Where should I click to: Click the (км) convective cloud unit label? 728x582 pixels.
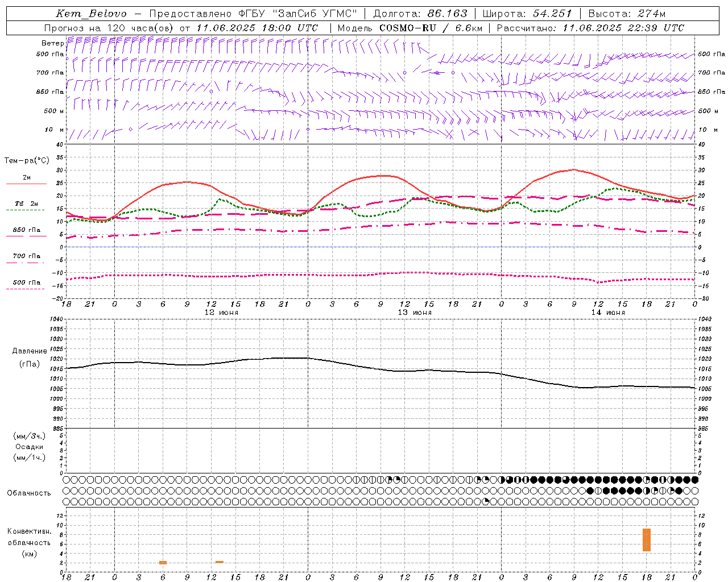pyautogui.click(x=30, y=554)
